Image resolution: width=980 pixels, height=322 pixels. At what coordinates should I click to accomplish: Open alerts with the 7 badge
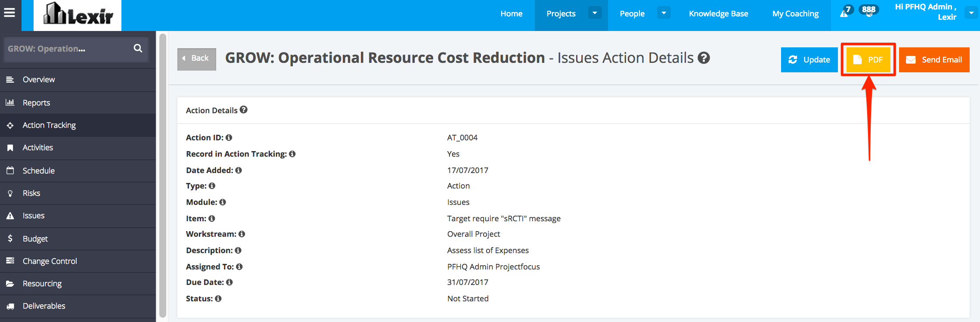point(846,11)
